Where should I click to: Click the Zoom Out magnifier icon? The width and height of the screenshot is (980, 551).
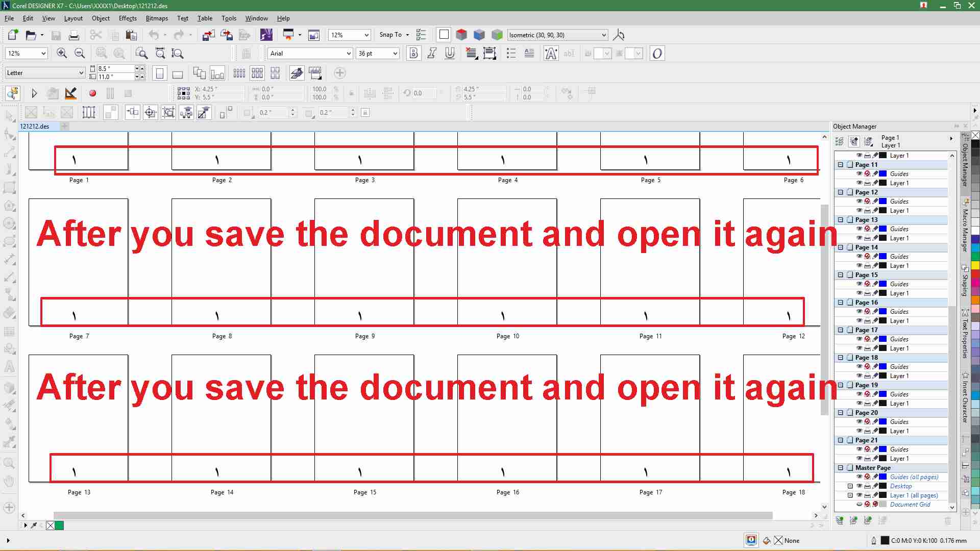[x=80, y=53]
